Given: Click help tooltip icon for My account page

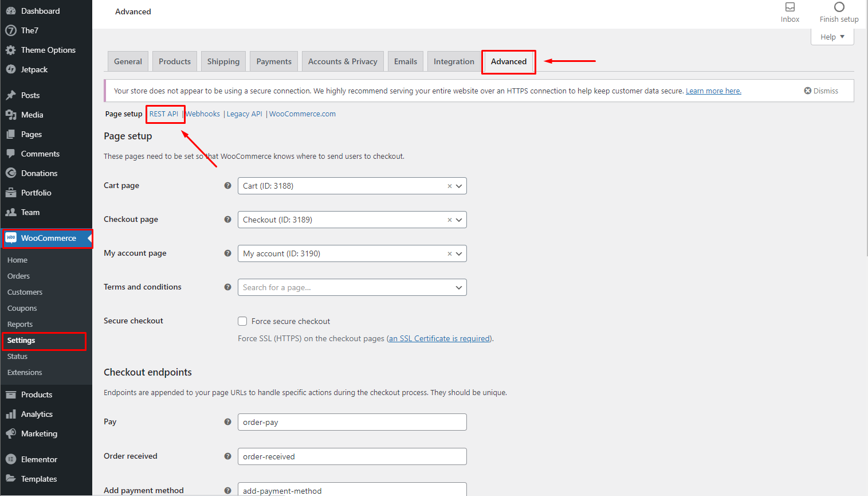Looking at the screenshot, I should pyautogui.click(x=227, y=253).
